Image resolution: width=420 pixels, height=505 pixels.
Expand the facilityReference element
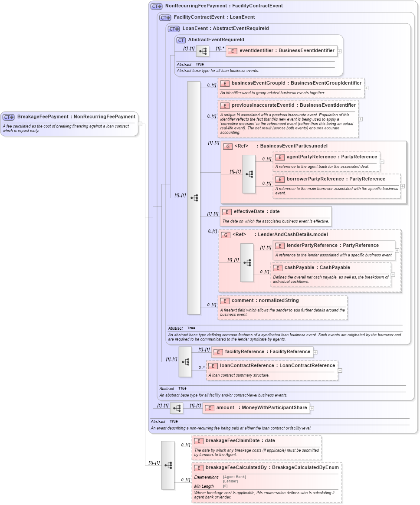315,352
